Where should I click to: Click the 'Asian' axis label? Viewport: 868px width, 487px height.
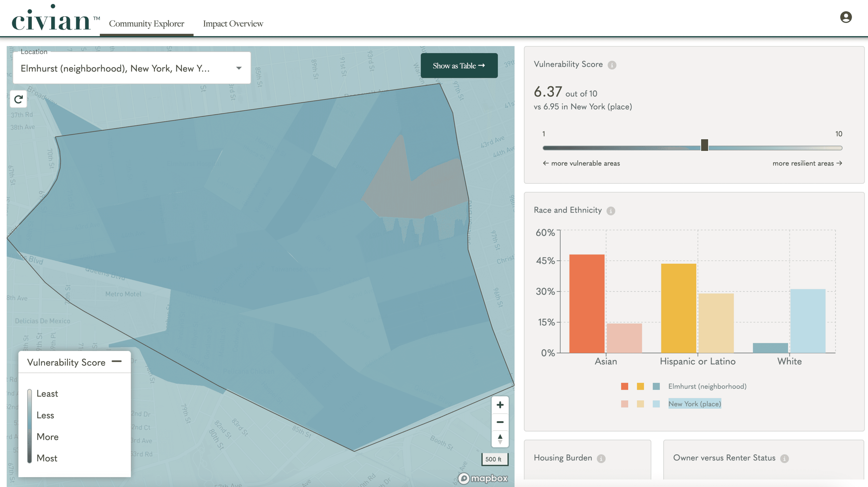pyautogui.click(x=606, y=361)
